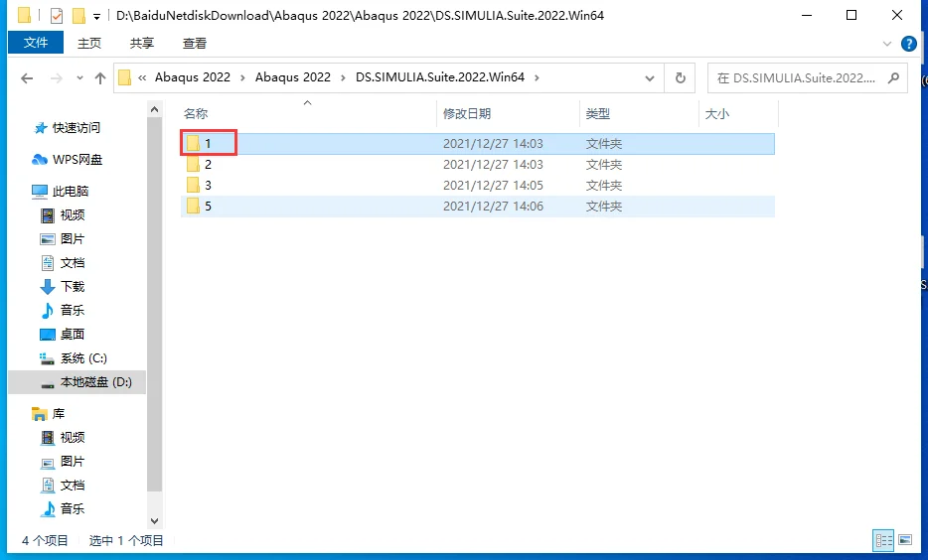Go up one folder level
The height and width of the screenshot is (560, 928).
[100, 78]
